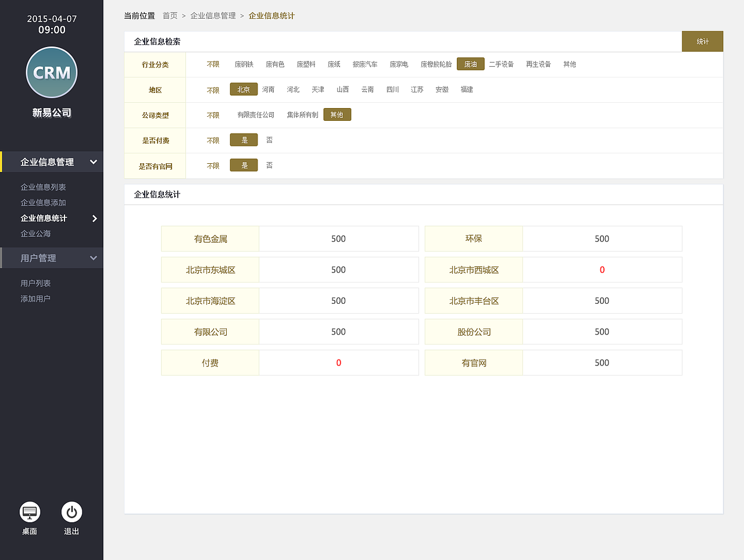Click the arrow beside 企业信息统计
Image resolution: width=744 pixels, height=560 pixels.
click(x=95, y=218)
